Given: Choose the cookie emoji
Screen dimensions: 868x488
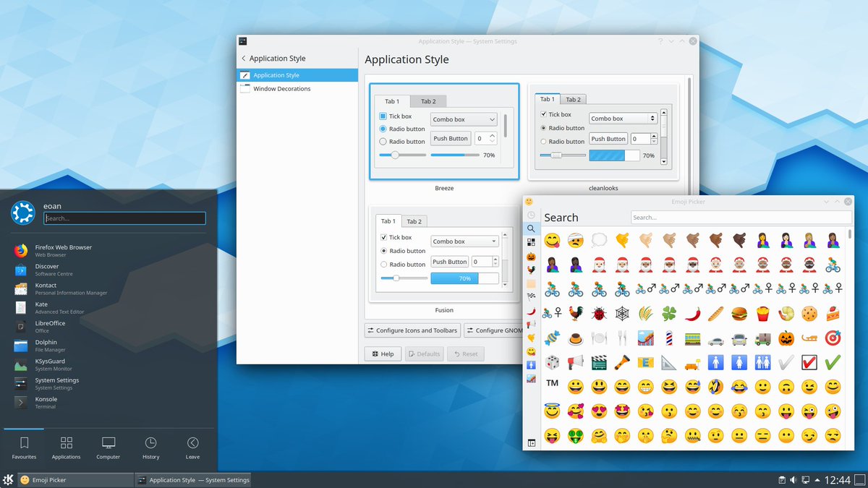Looking at the screenshot, I should [x=809, y=313].
